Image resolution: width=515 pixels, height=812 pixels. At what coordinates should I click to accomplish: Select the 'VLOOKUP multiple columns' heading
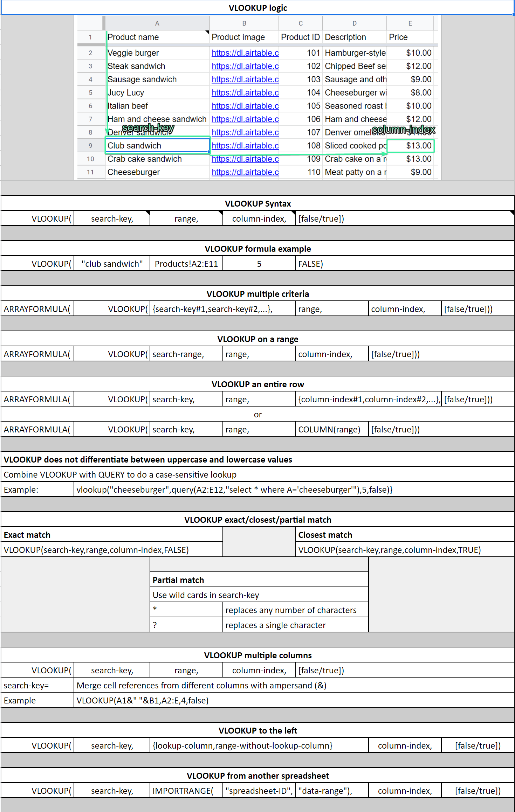257,655
